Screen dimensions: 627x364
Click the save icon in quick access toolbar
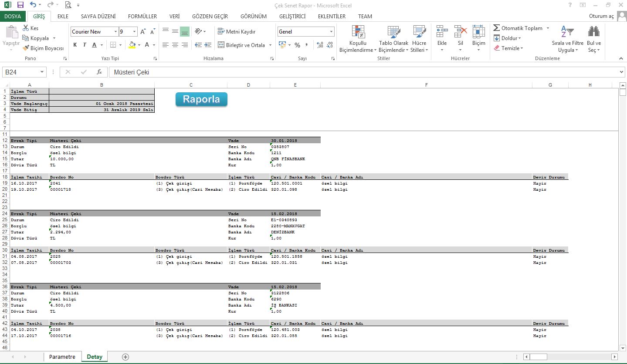[x=20, y=5]
